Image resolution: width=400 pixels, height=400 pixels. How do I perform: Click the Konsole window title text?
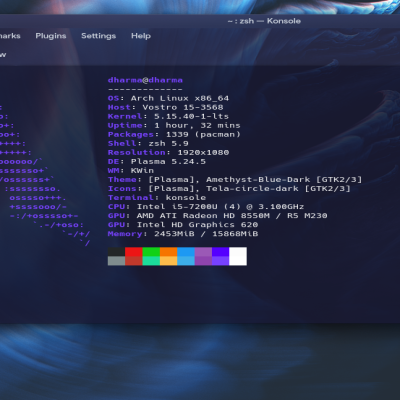(264, 21)
